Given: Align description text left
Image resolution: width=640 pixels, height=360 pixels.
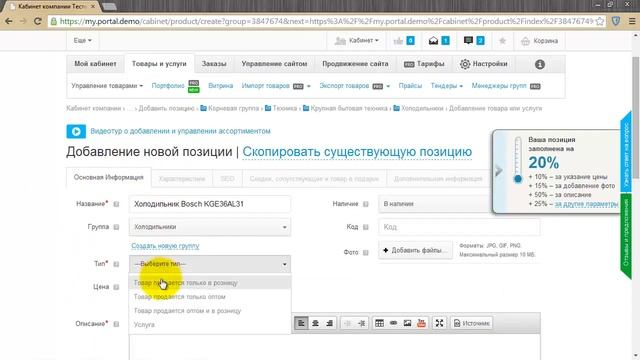Looking at the screenshot, I should click(x=301, y=323).
